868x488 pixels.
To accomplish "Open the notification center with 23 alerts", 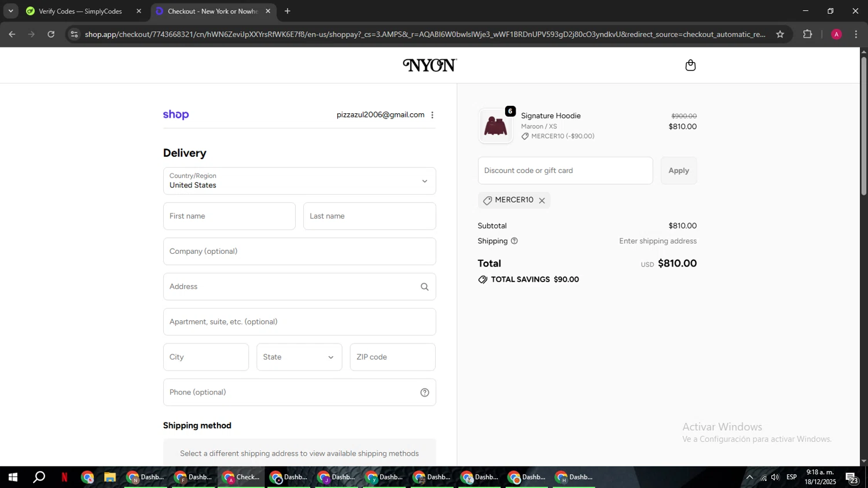I will pyautogui.click(x=852, y=478).
